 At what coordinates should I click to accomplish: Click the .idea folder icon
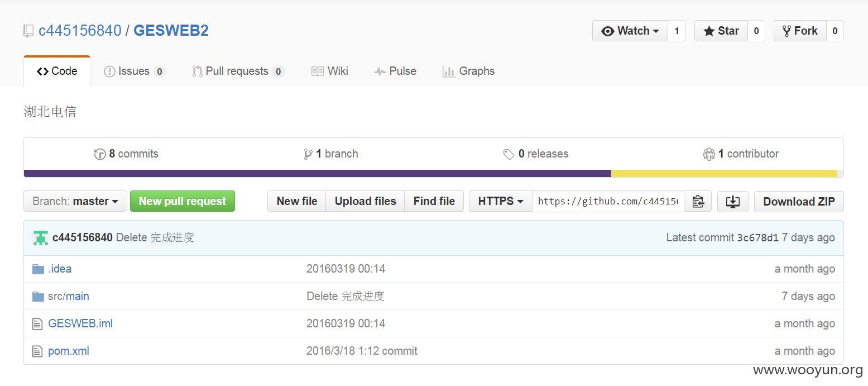[38, 269]
